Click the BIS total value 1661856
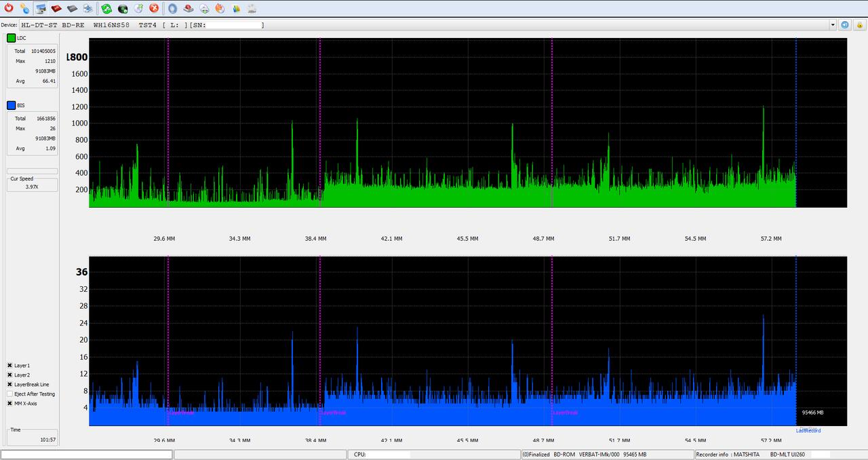Screen dimensions: 868x460 [x=45, y=118]
